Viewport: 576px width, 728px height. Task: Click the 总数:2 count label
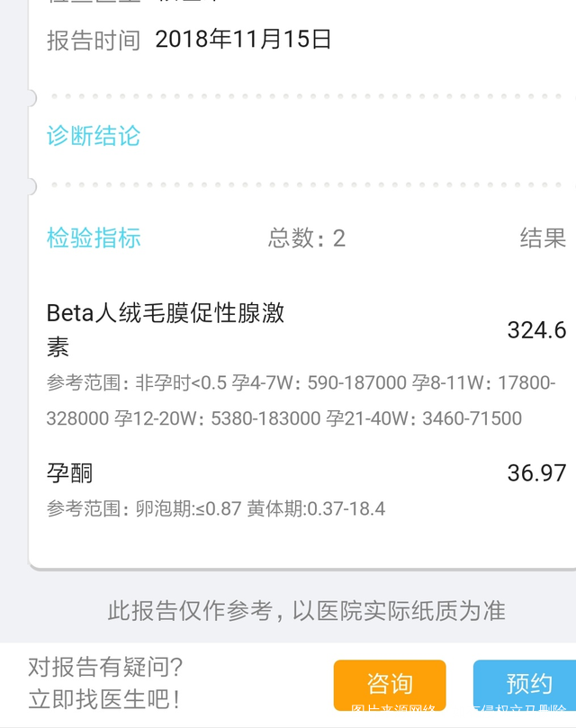point(306,238)
